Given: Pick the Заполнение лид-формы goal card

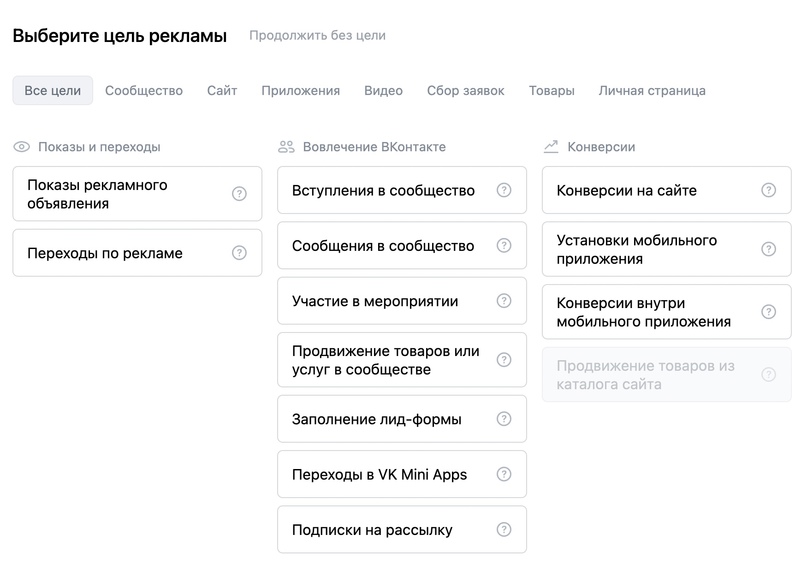Looking at the screenshot, I should (x=402, y=419).
